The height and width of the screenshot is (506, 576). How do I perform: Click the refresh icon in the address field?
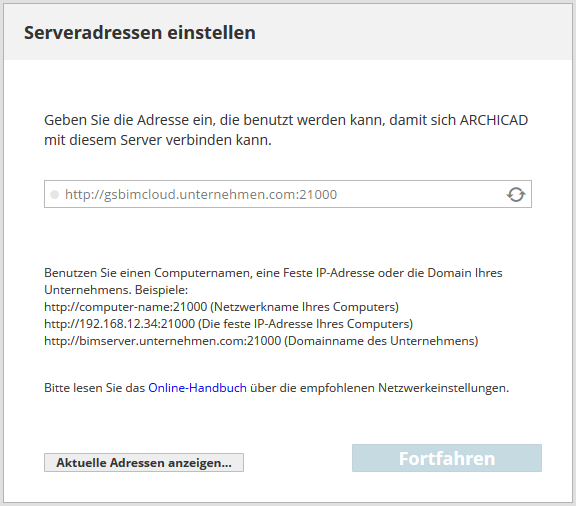pyautogui.click(x=516, y=194)
